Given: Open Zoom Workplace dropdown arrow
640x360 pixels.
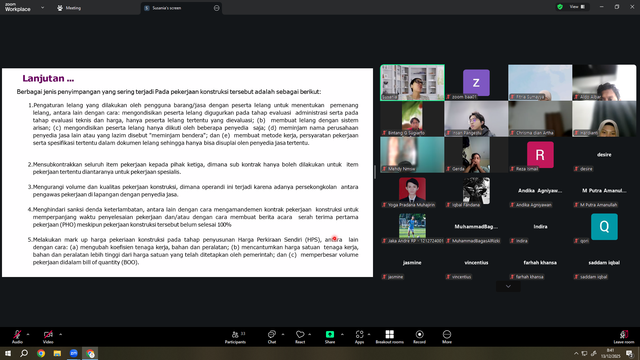Looking at the screenshot, I should click(x=42, y=7).
